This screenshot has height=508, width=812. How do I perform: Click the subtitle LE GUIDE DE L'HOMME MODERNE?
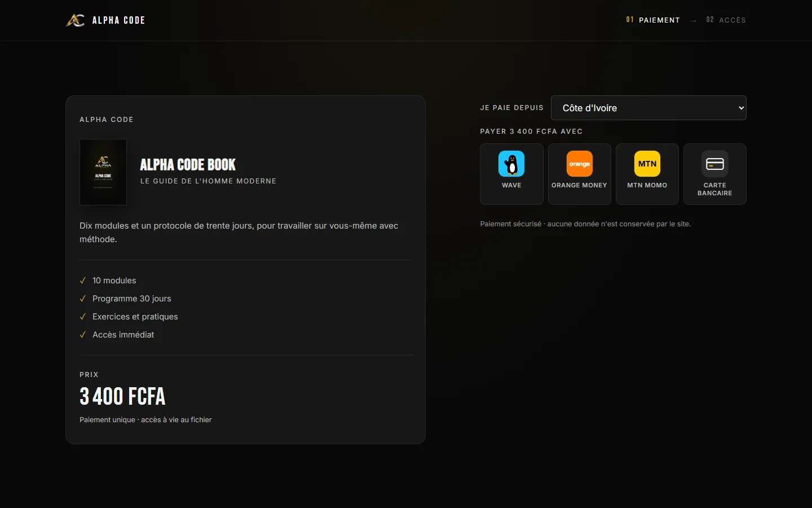coord(208,181)
